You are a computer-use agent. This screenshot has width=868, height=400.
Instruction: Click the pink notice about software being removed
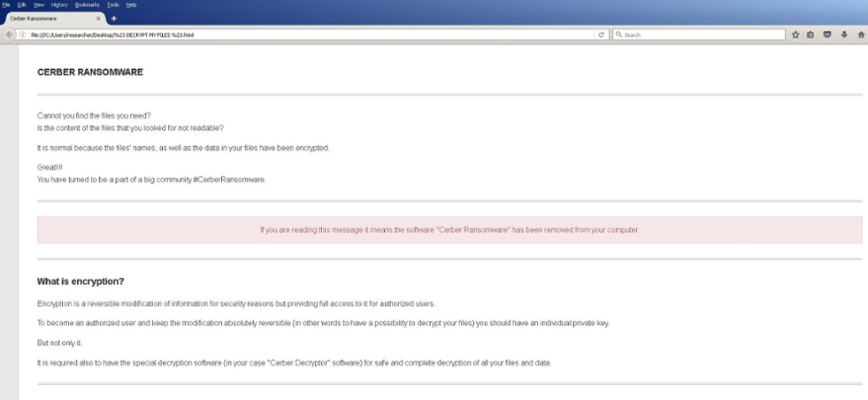tap(449, 229)
